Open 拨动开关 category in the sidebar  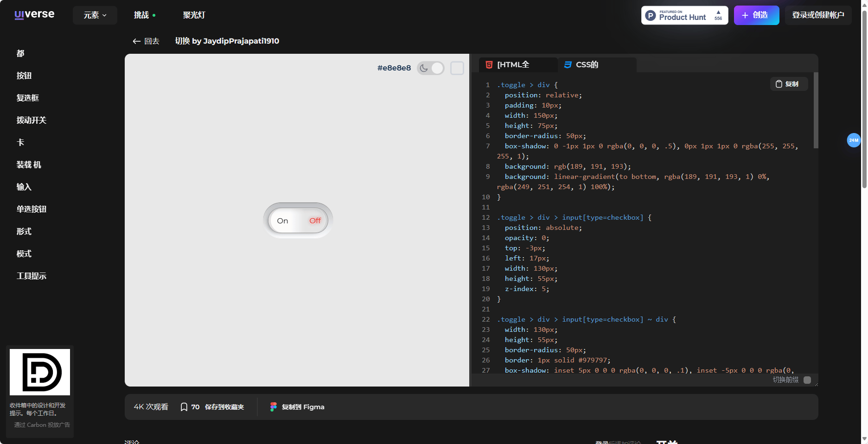[x=32, y=120]
